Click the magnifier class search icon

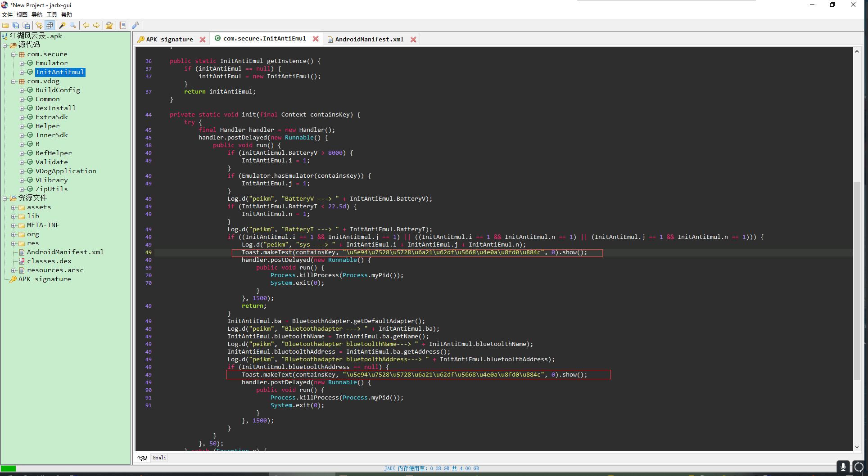coord(73,26)
